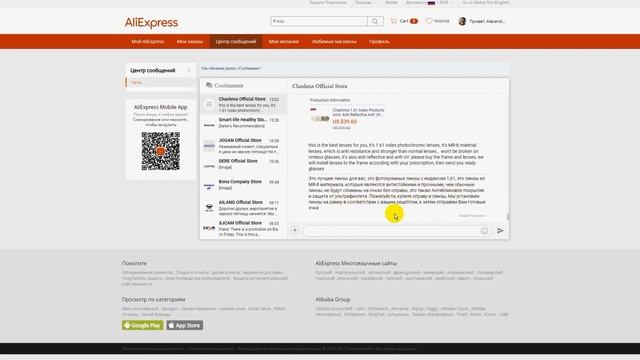Click the SJCAM store logo icon
This screenshot has width=640, height=360.
(x=209, y=228)
